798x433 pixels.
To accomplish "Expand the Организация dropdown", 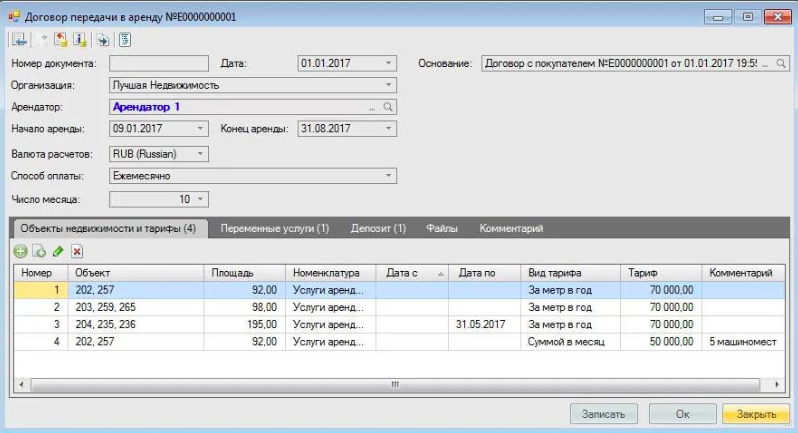I will (x=388, y=85).
